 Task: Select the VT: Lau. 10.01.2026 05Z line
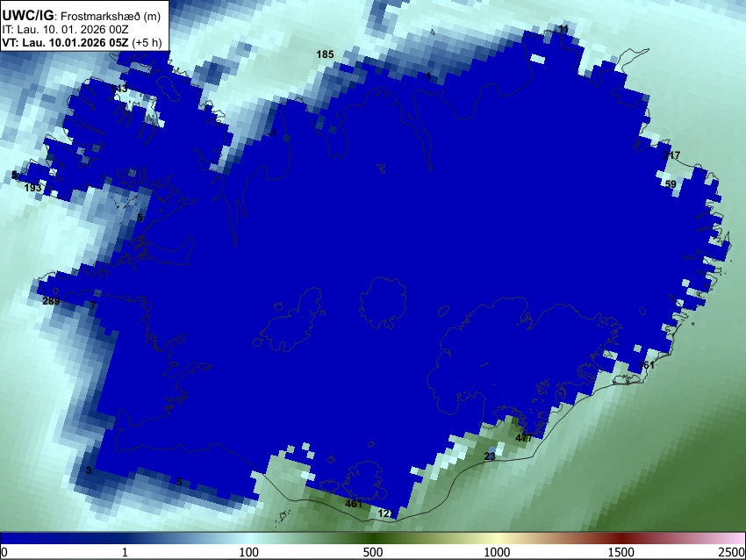coord(82,42)
